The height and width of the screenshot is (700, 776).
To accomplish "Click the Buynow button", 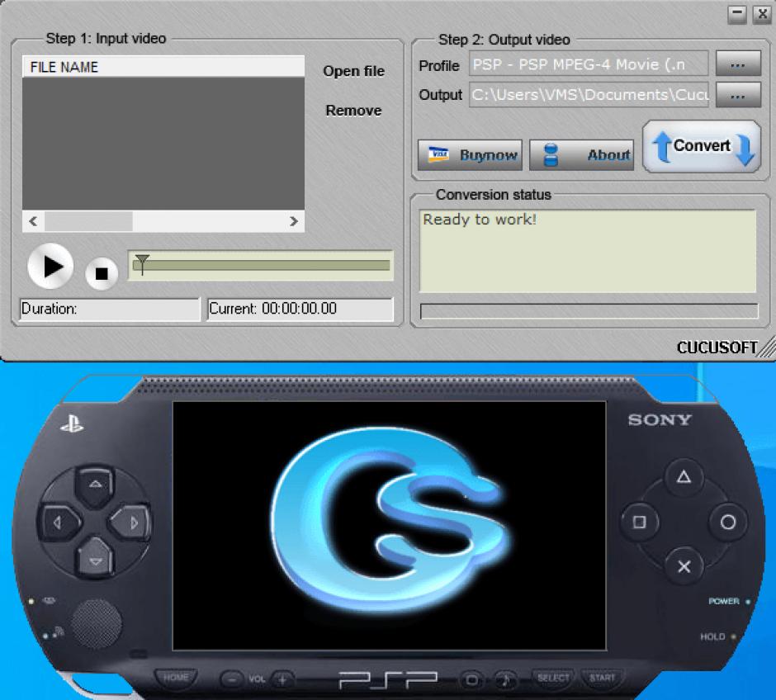I will 470,155.
